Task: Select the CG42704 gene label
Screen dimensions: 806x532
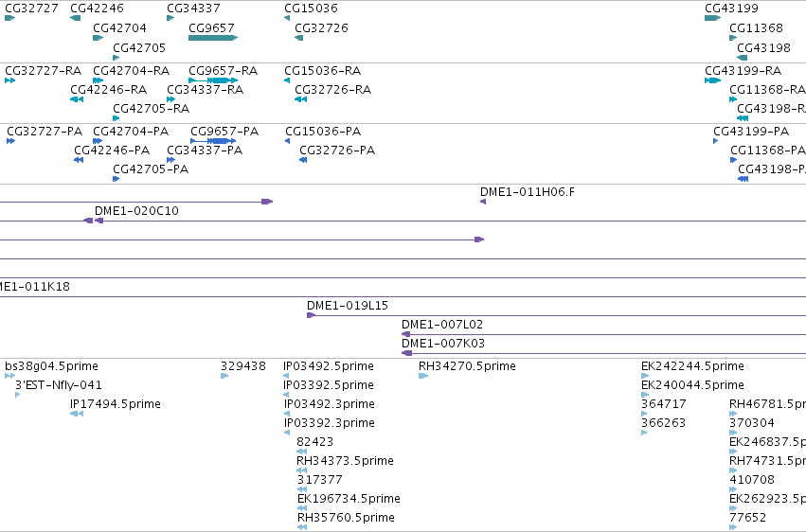Action: (x=119, y=28)
